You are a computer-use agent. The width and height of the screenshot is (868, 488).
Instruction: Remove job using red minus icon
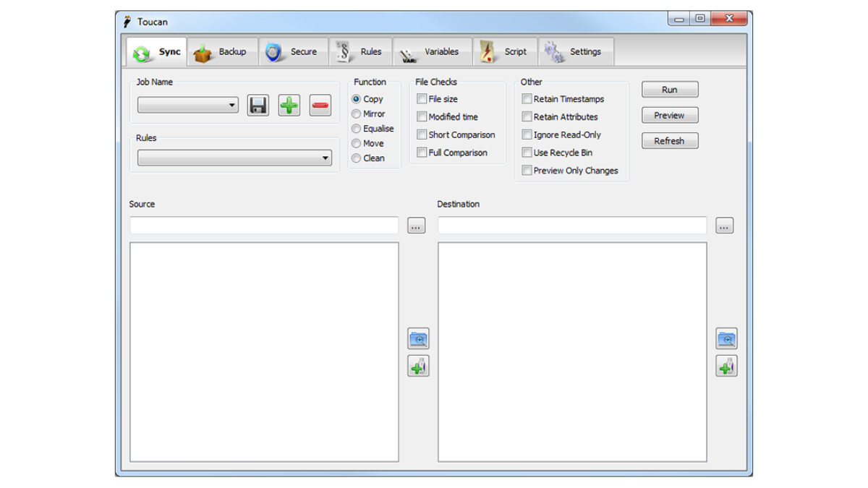coord(320,106)
